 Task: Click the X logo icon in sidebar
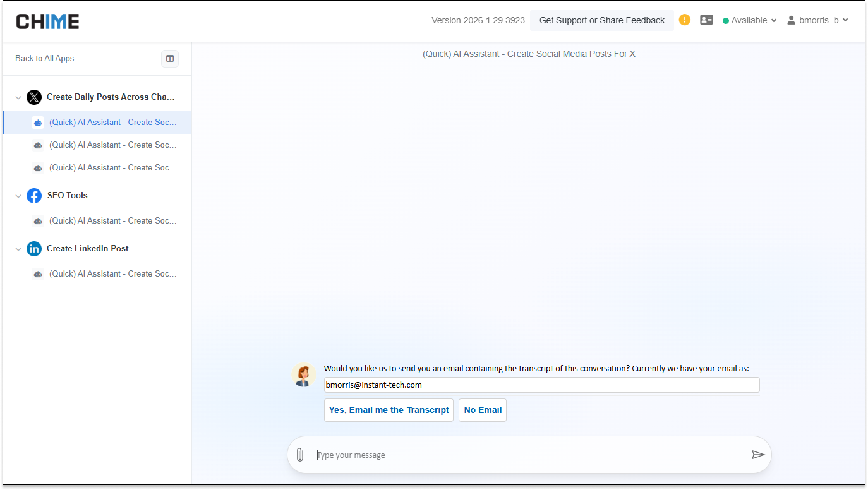(34, 97)
